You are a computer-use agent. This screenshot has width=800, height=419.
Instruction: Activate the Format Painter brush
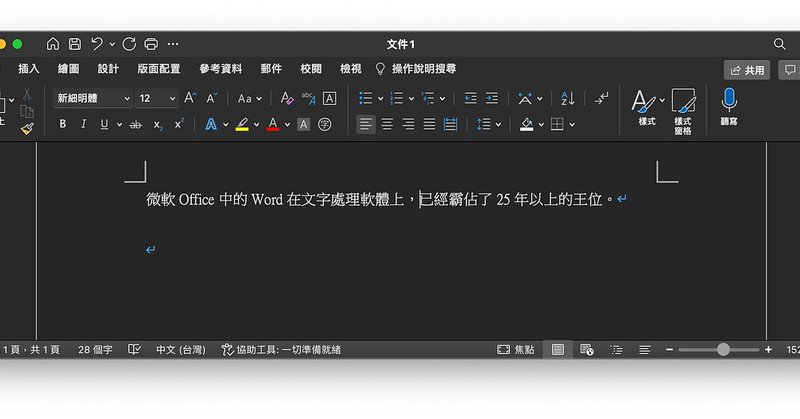click(x=27, y=129)
